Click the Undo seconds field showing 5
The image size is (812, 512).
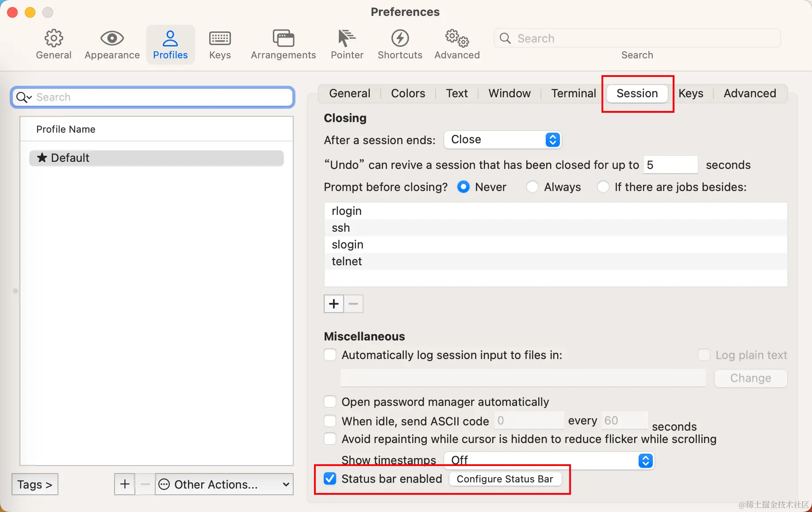670,165
